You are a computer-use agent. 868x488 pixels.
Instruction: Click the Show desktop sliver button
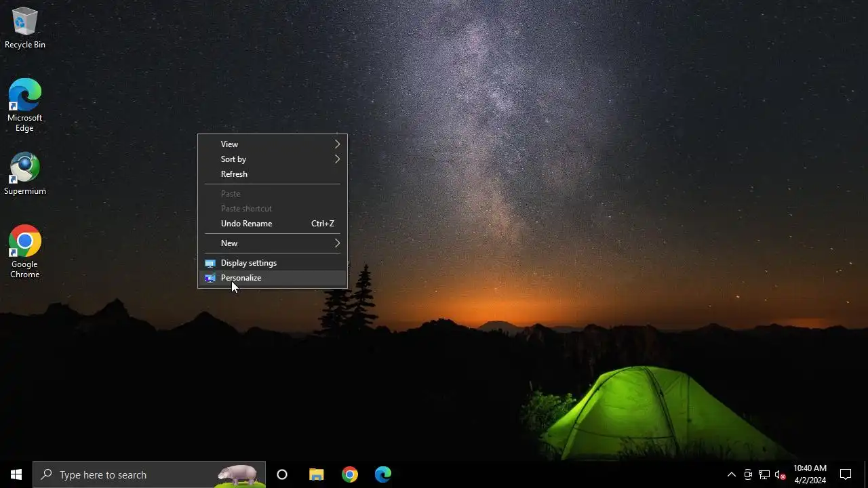click(866, 474)
